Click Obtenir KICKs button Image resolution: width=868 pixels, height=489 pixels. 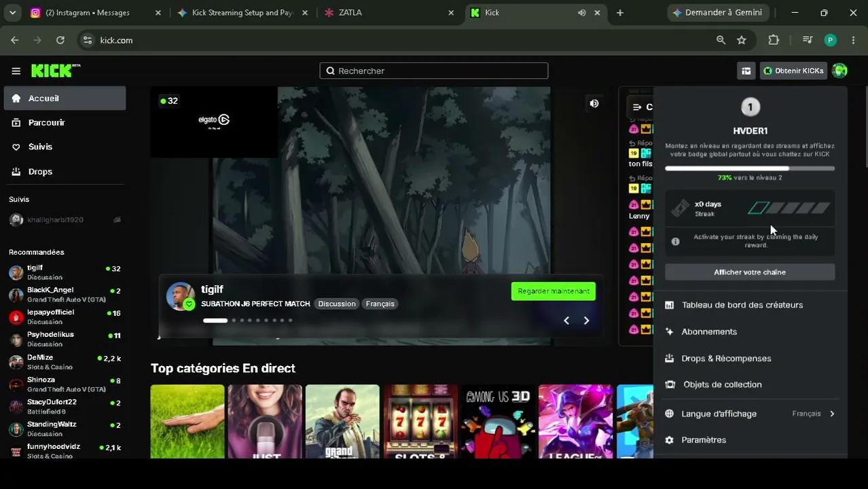point(793,71)
